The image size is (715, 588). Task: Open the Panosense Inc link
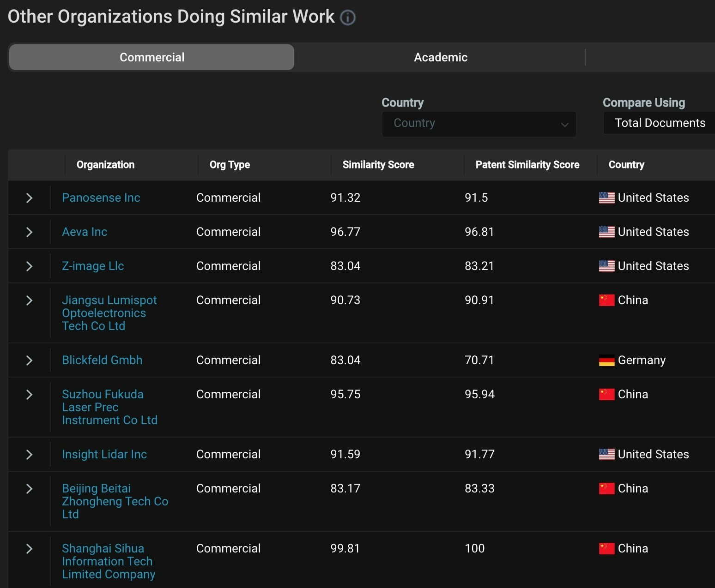pyautogui.click(x=101, y=198)
